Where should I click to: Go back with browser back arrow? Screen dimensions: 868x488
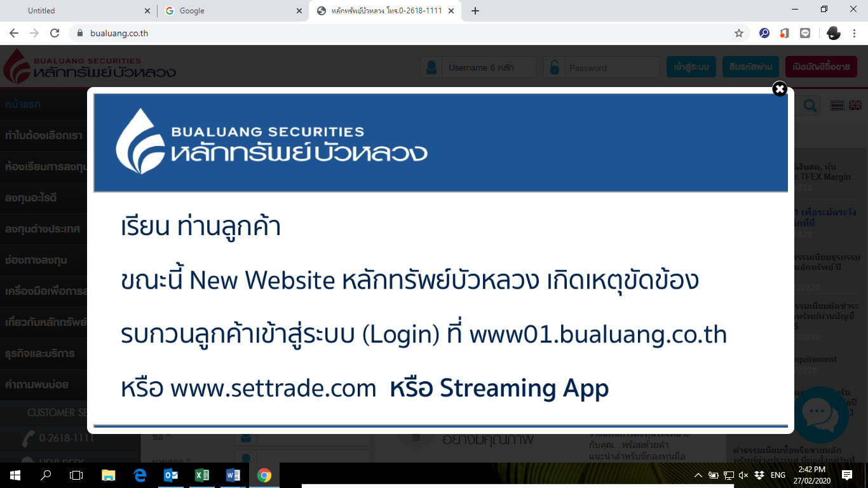click(14, 33)
